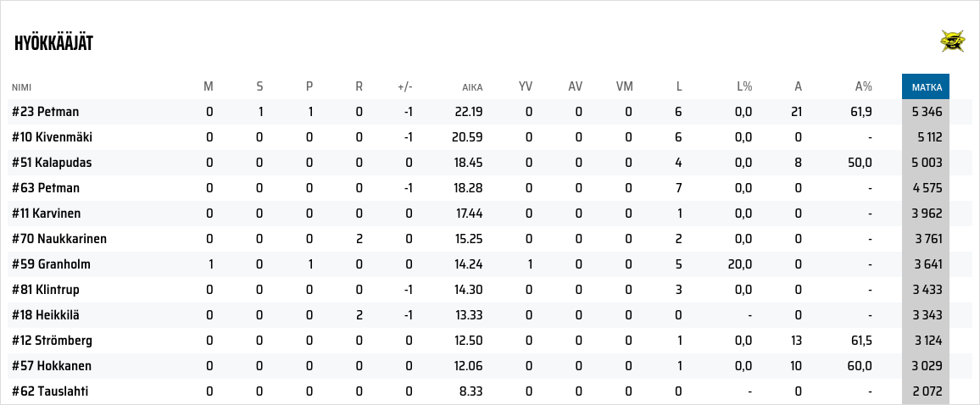Open player #70 Naukkarinen
The height and width of the screenshot is (405, 980).
coord(59,239)
